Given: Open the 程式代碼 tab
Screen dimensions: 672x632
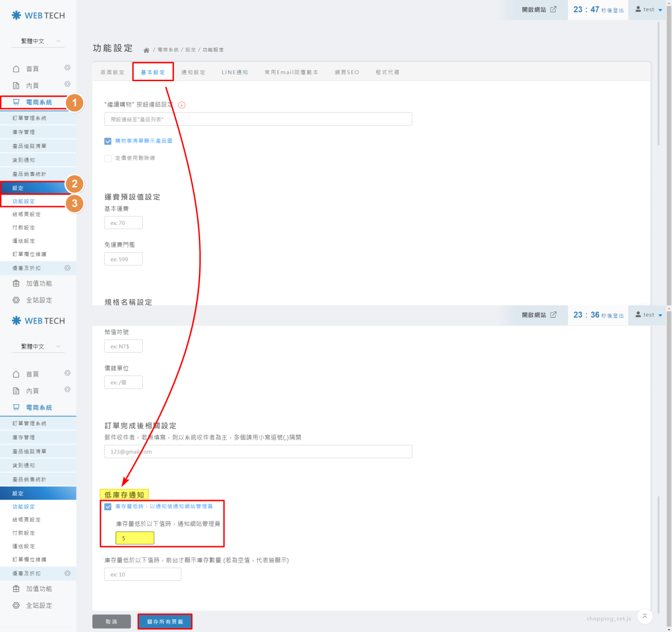Looking at the screenshot, I should (x=387, y=72).
